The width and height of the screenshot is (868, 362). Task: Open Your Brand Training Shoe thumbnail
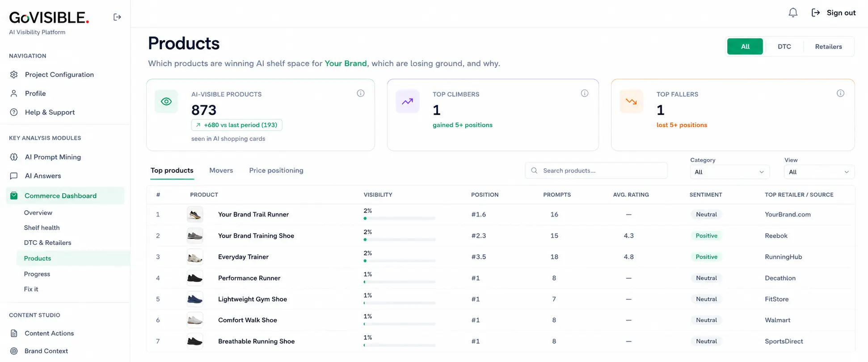tap(195, 235)
